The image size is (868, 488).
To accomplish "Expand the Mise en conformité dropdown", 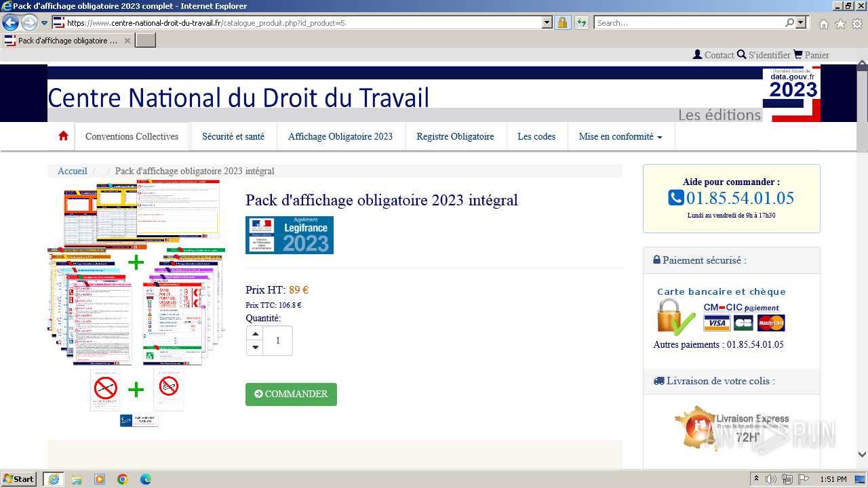I will 620,136.
